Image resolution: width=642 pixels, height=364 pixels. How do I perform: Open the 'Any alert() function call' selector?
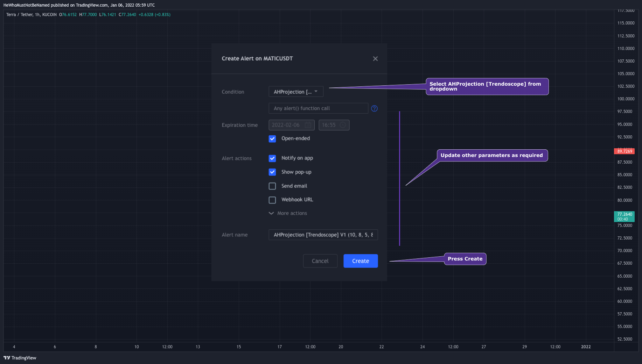[318, 108]
